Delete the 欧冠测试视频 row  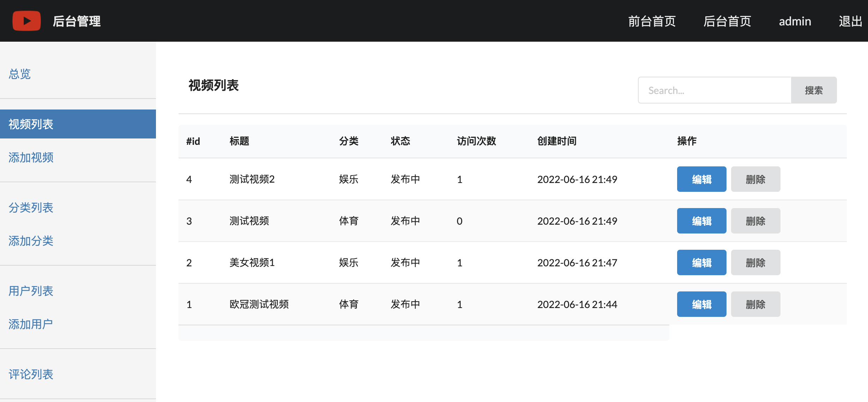[x=755, y=304]
